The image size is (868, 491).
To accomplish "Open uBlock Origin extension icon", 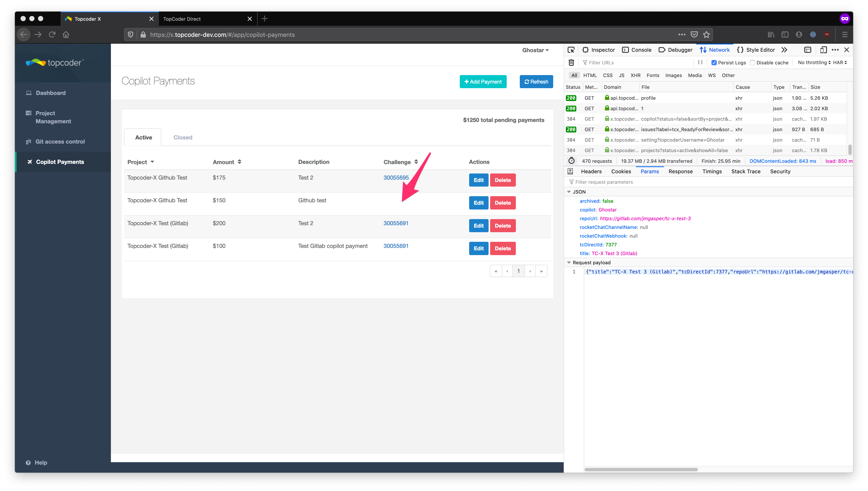I will coord(827,34).
